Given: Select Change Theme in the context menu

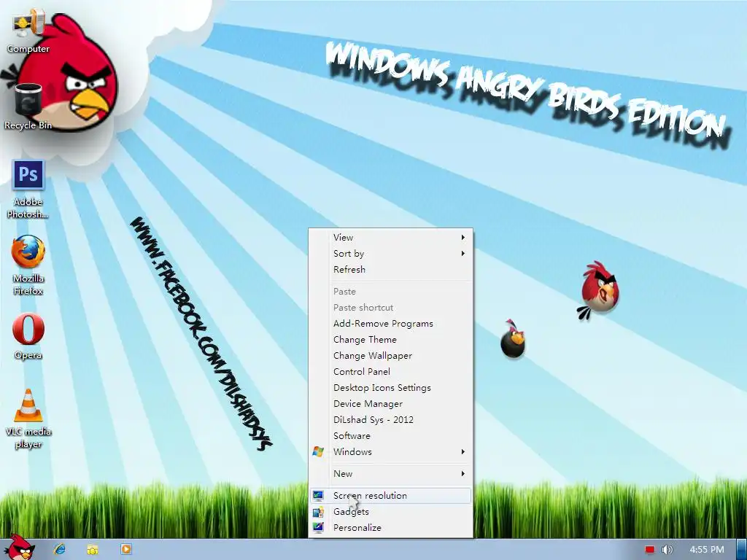Looking at the screenshot, I should click(x=391, y=340).
